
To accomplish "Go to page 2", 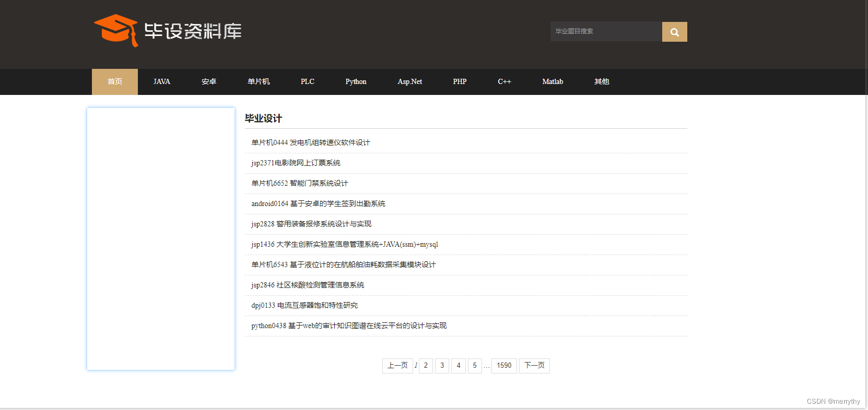I will (426, 366).
